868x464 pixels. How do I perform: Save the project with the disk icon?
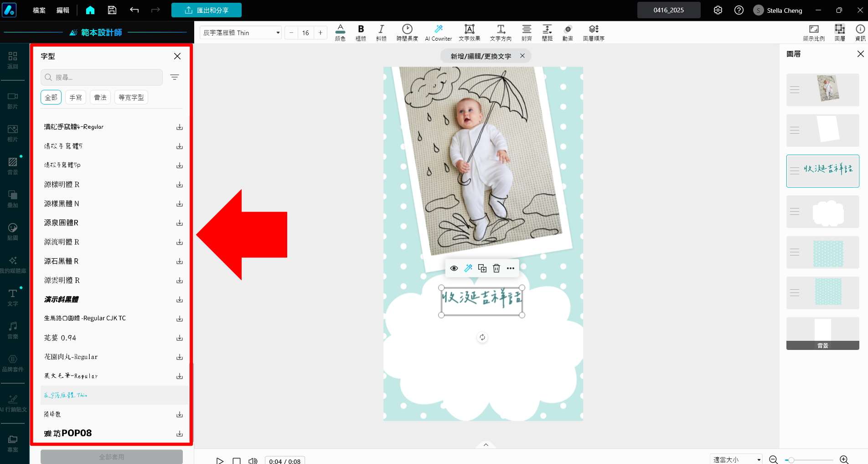click(x=112, y=10)
